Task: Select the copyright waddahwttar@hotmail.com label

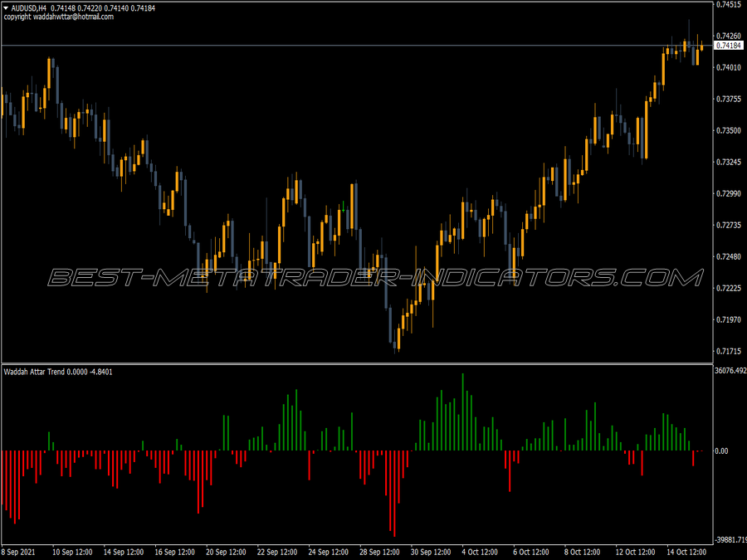Action: click(59, 17)
